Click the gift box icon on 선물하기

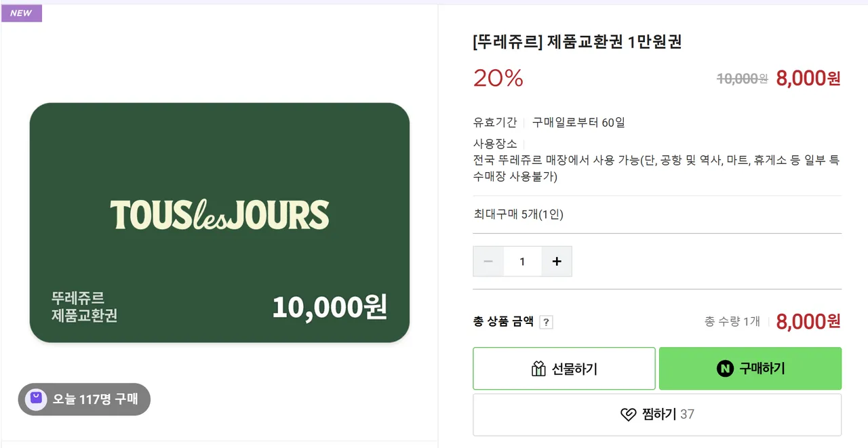tap(538, 369)
